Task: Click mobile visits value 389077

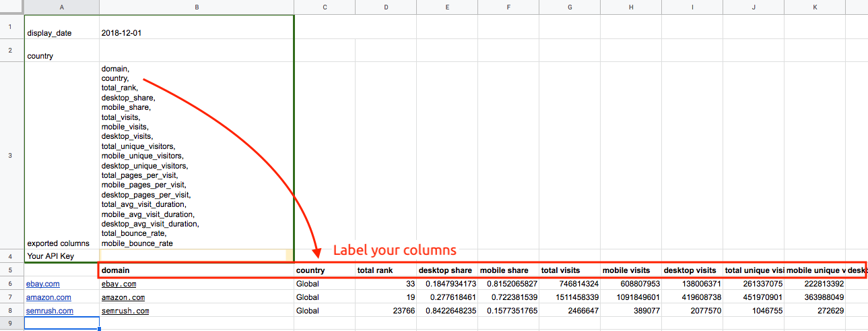Action: point(631,311)
